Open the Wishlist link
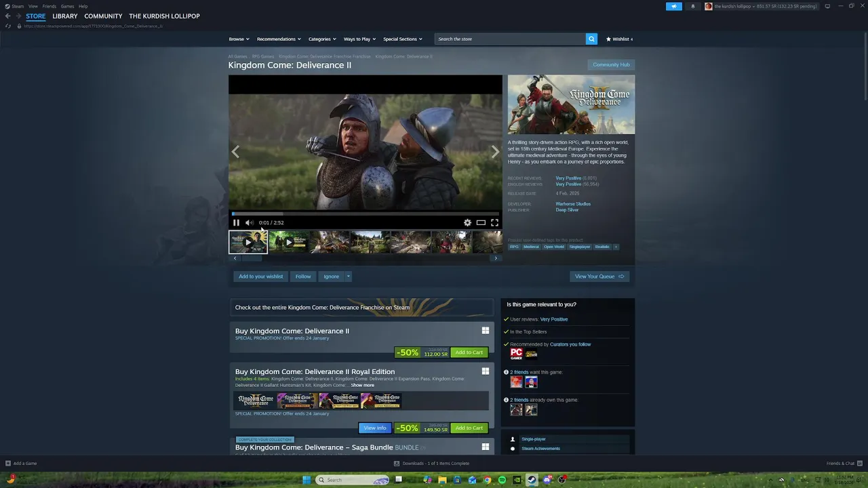The width and height of the screenshot is (868, 488). [x=619, y=39]
